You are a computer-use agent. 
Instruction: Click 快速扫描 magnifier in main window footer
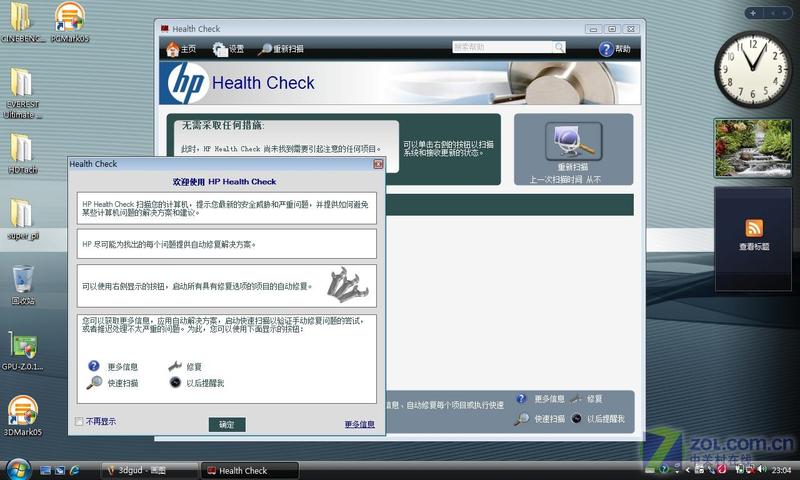pos(521,419)
